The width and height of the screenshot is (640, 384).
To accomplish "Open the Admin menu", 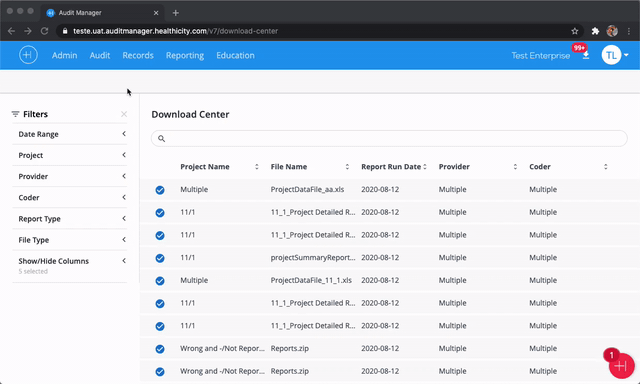I will 64,55.
